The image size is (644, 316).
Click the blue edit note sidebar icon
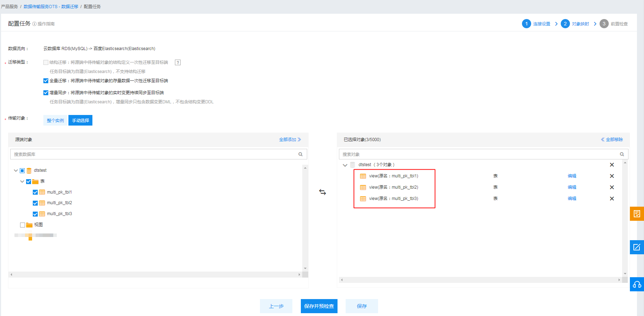pyautogui.click(x=637, y=247)
